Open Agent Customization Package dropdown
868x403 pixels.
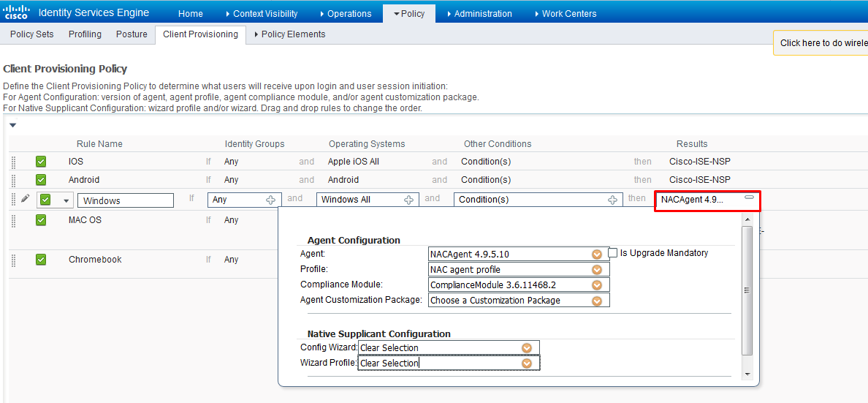click(597, 301)
